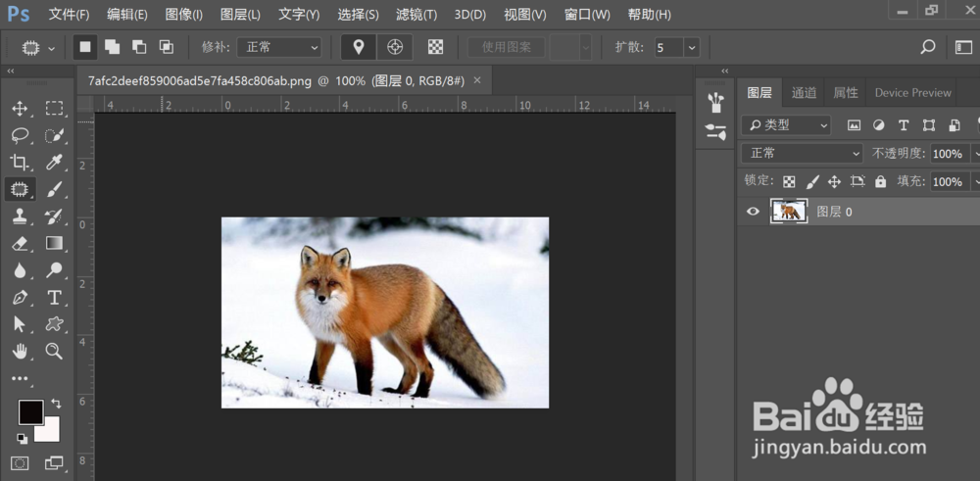
Task: Click the foreground color swatch
Action: coord(30,411)
